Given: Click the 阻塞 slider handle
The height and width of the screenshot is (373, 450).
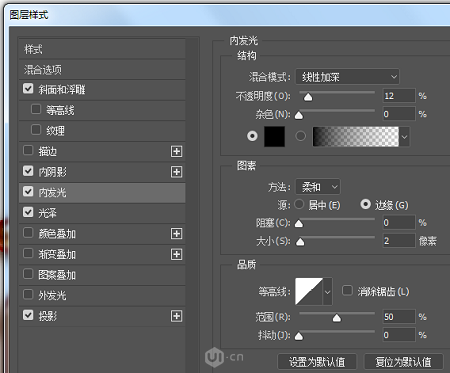Looking at the screenshot, I should tap(299, 223).
